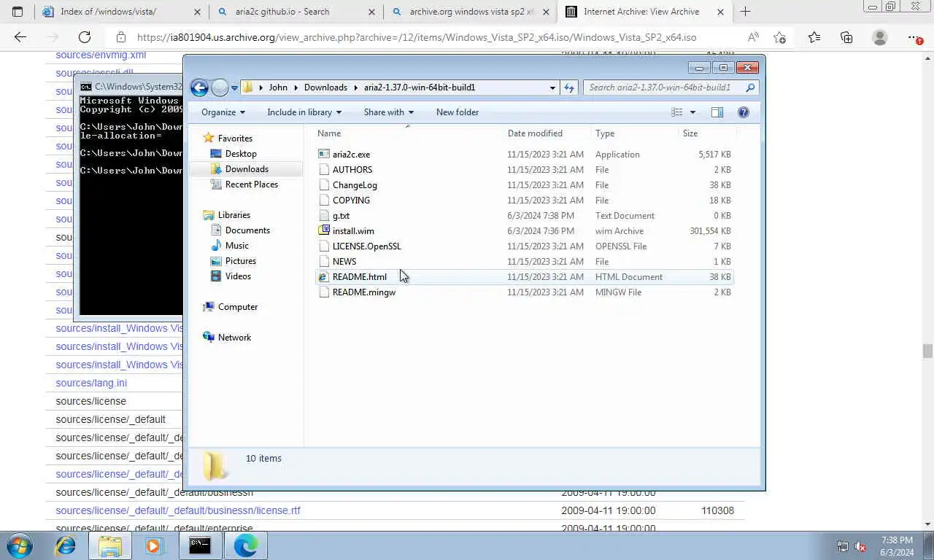Switch to archive.org windows vista sp2 tab
Viewport: 934px width, 560px height.
click(x=471, y=12)
